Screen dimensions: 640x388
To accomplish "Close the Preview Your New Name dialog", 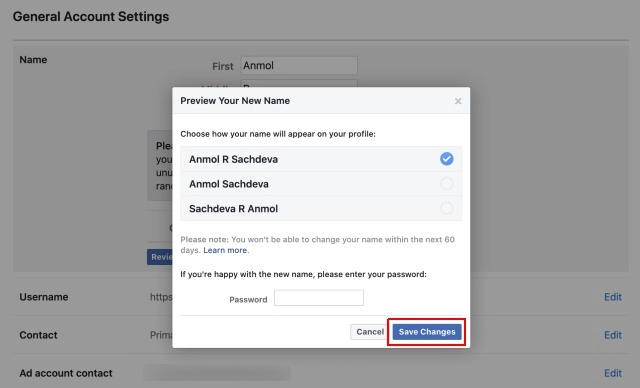I will coord(458,101).
